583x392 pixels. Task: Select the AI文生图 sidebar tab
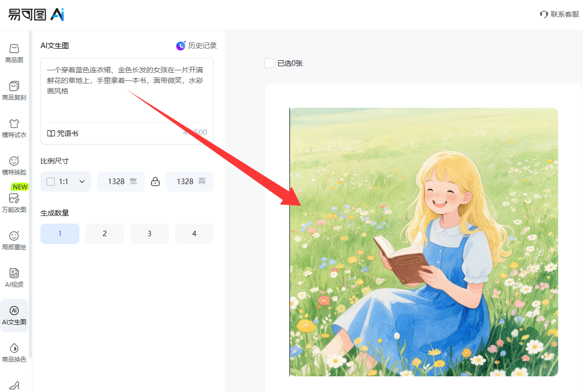(x=14, y=316)
